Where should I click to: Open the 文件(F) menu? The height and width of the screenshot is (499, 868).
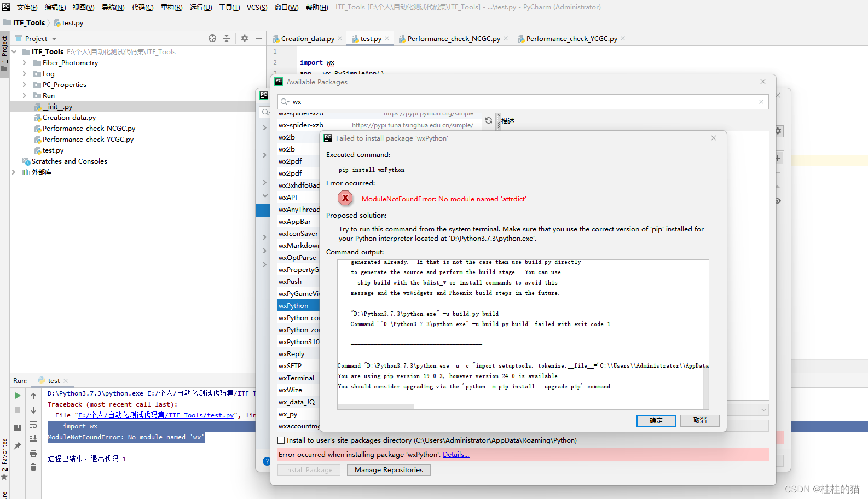(27, 7)
